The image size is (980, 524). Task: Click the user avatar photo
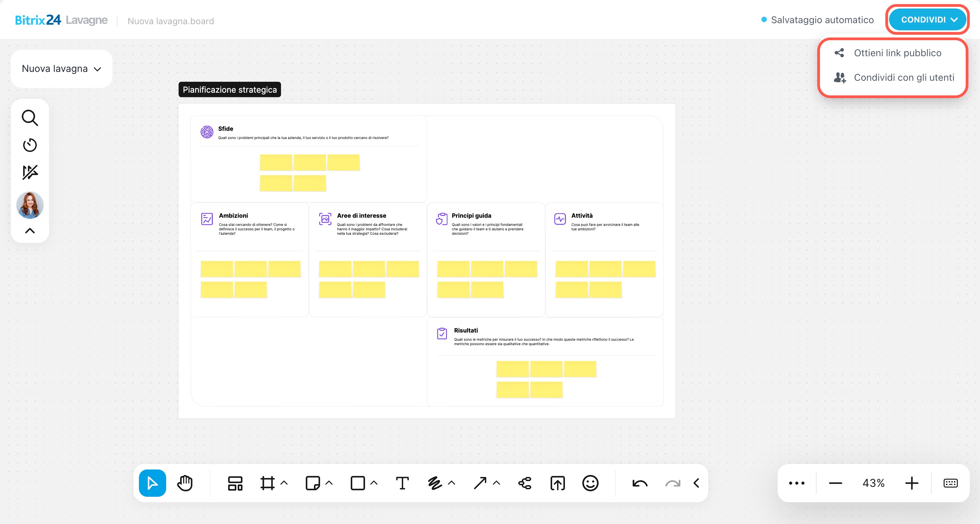(30, 205)
